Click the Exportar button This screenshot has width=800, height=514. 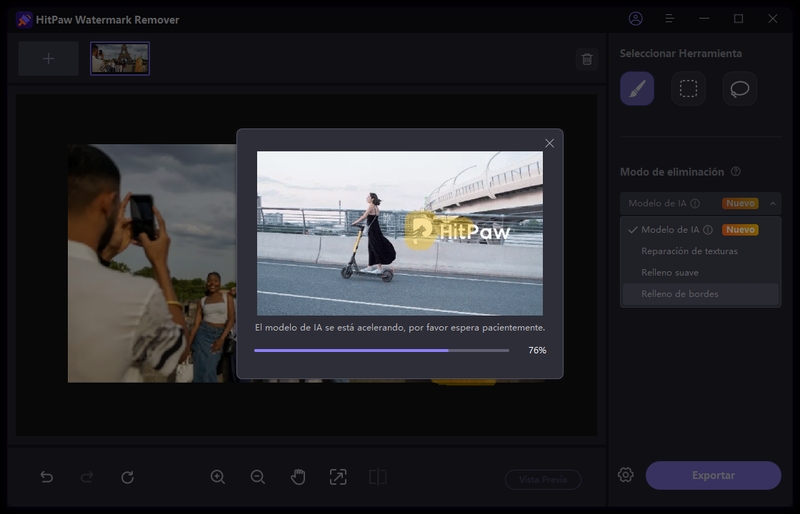[713, 475]
